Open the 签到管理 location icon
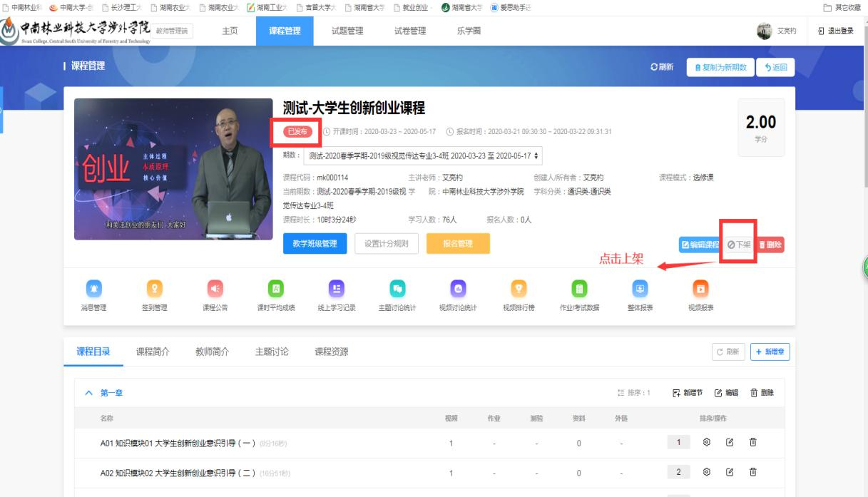The width and height of the screenshot is (868, 497). coord(154,288)
